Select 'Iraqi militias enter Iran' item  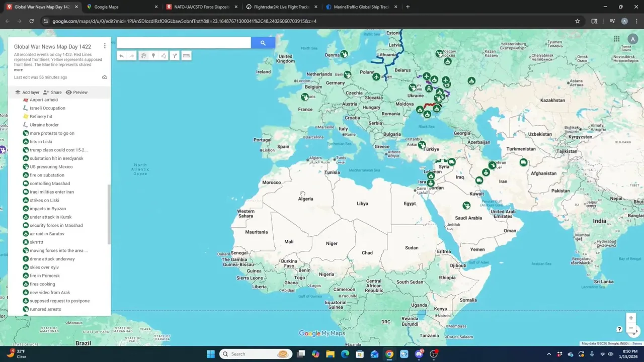51,192
